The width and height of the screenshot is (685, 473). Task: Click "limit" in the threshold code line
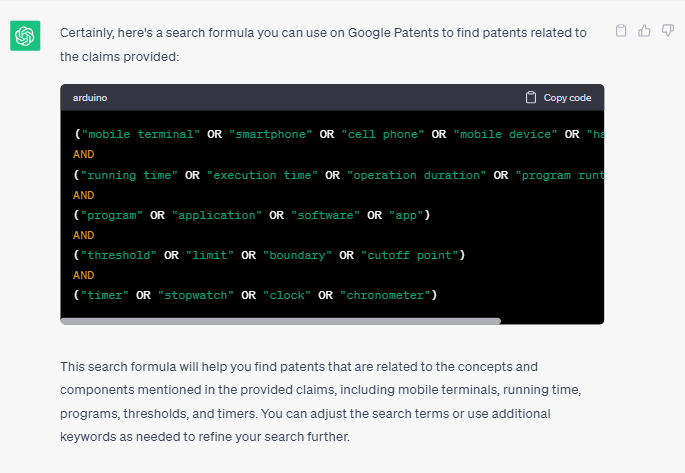tap(210, 255)
